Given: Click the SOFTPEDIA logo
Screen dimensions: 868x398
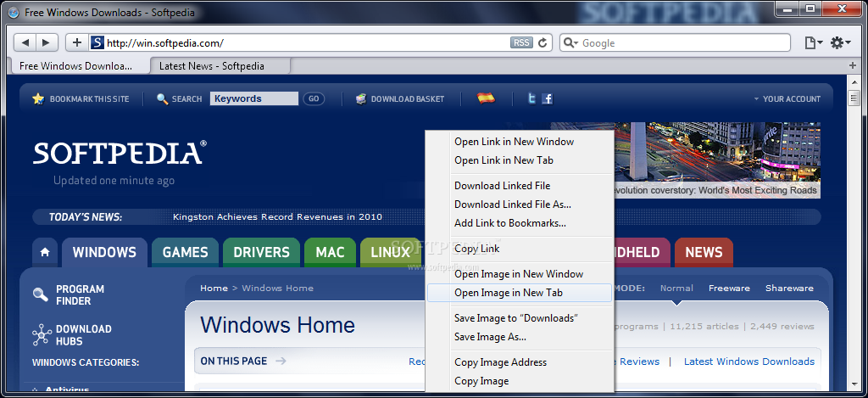Looking at the screenshot, I should click(120, 153).
